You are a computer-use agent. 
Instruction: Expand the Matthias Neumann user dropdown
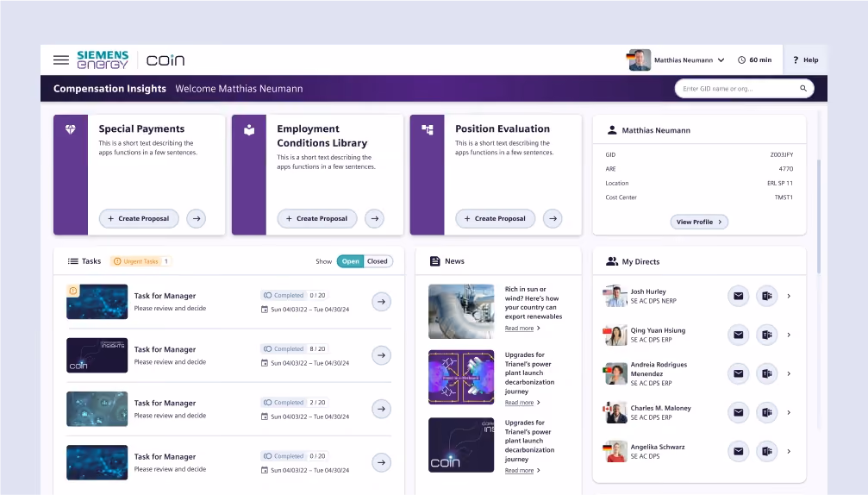click(x=721, y=60)
